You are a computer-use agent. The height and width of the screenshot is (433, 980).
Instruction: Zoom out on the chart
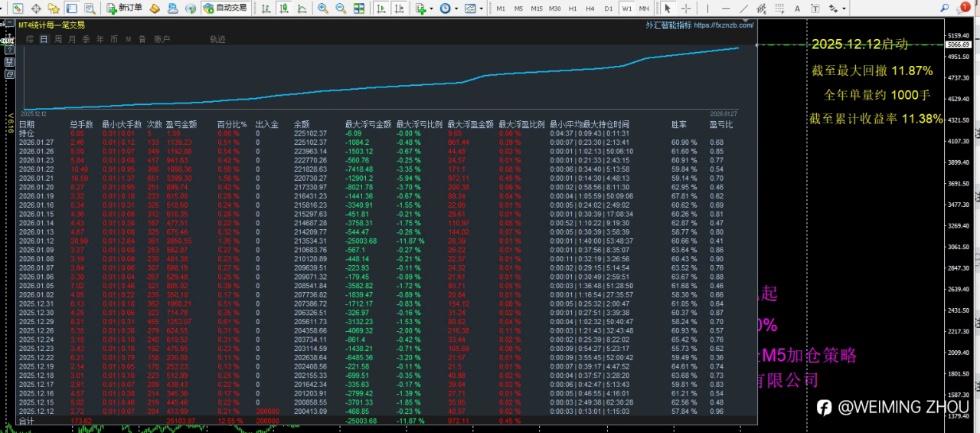tap(340, 8)
